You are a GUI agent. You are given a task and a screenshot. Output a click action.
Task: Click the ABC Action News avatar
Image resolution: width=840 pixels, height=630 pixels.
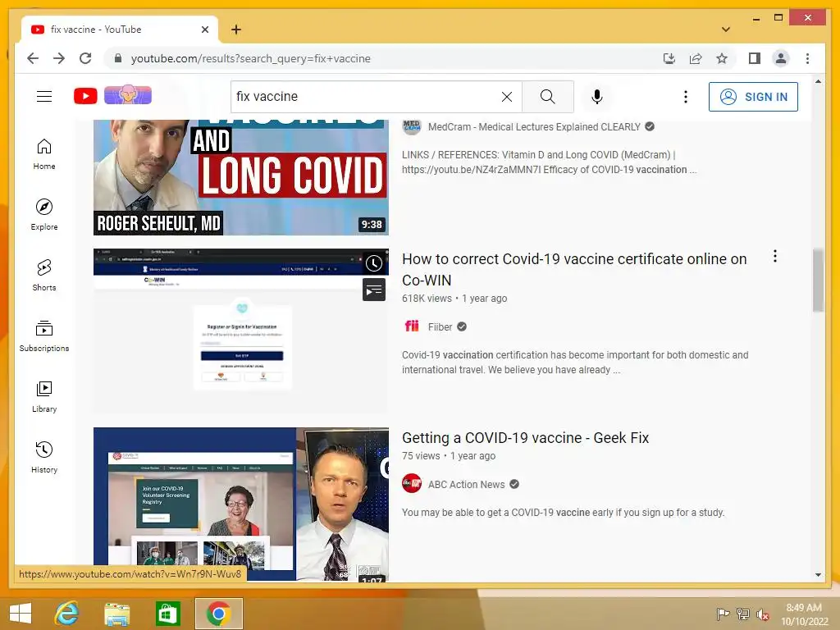(x=412, y=484)
